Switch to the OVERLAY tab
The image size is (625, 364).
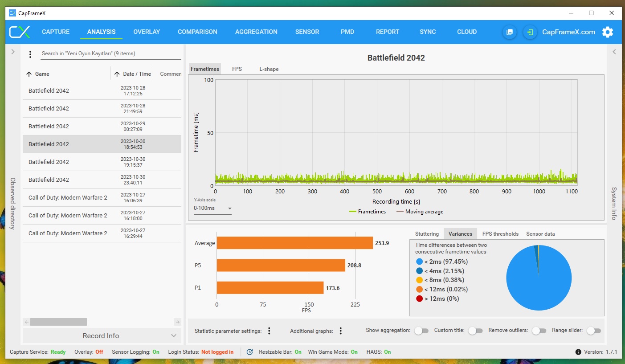(x=147, y=32)
